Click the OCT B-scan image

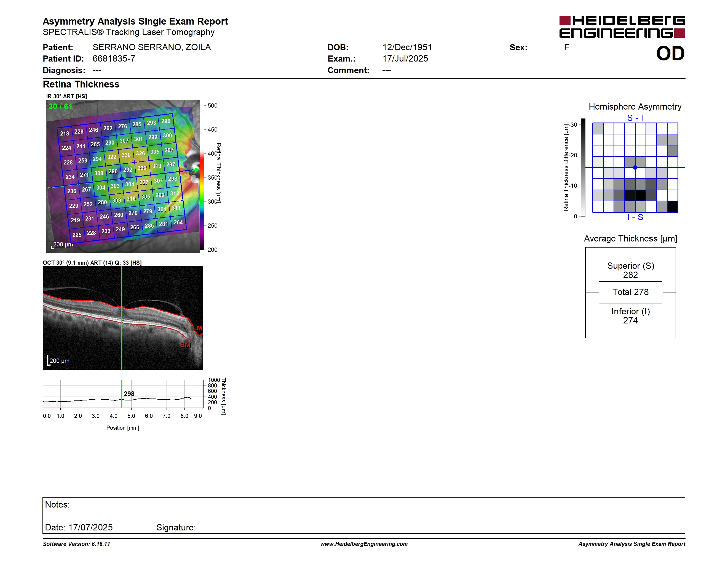[123, 318]
